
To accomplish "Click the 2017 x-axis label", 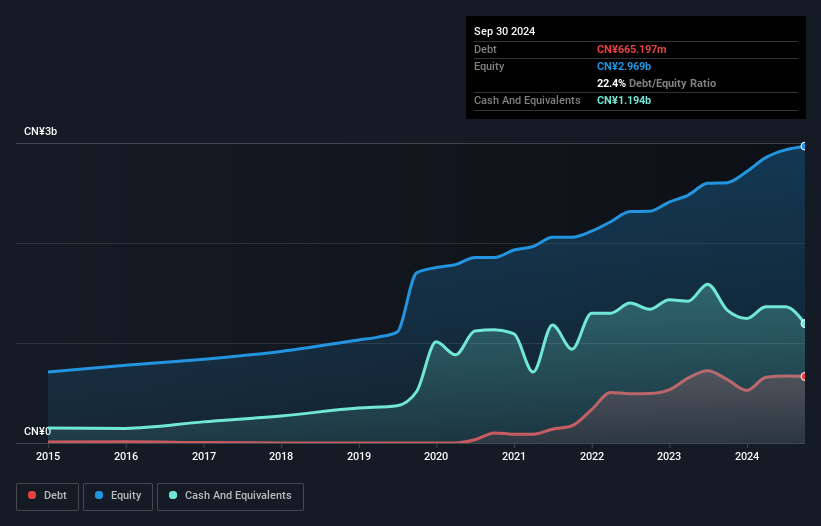I will pyautogui.click(x=204, y=456).
